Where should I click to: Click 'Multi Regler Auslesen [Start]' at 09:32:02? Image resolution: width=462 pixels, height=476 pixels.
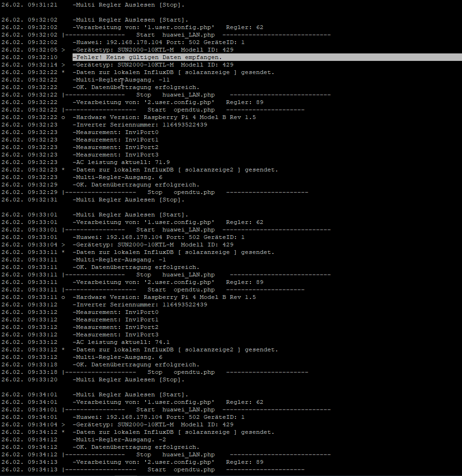pos(131,20)
